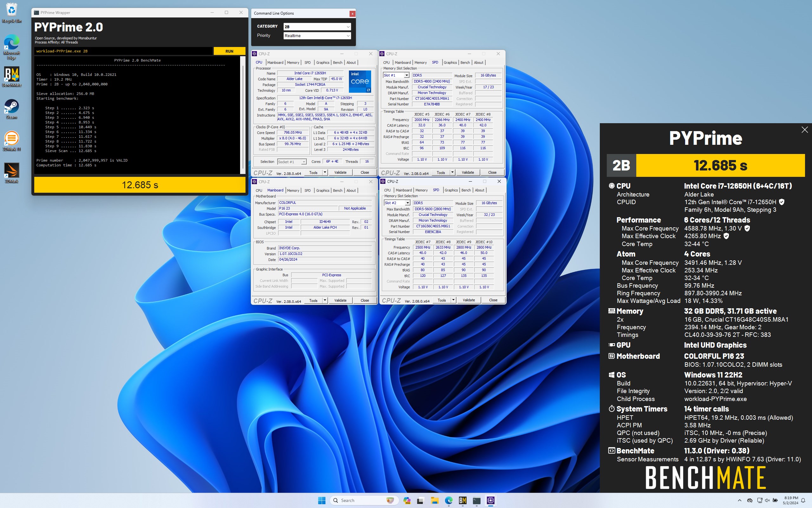Close the Command Line Options dialog
The height and width of the screenshot is (508, 812).
352,13
